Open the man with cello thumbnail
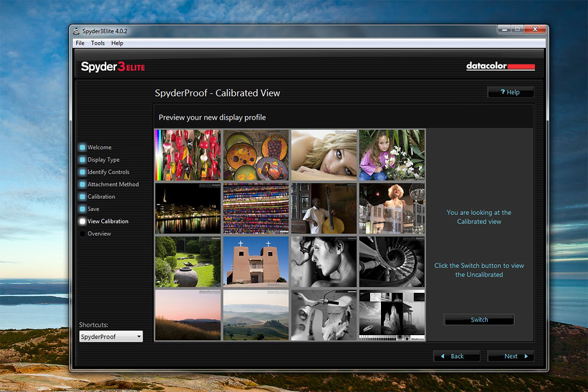Screen dimensions: 588x392 click(x=324, y=208)
